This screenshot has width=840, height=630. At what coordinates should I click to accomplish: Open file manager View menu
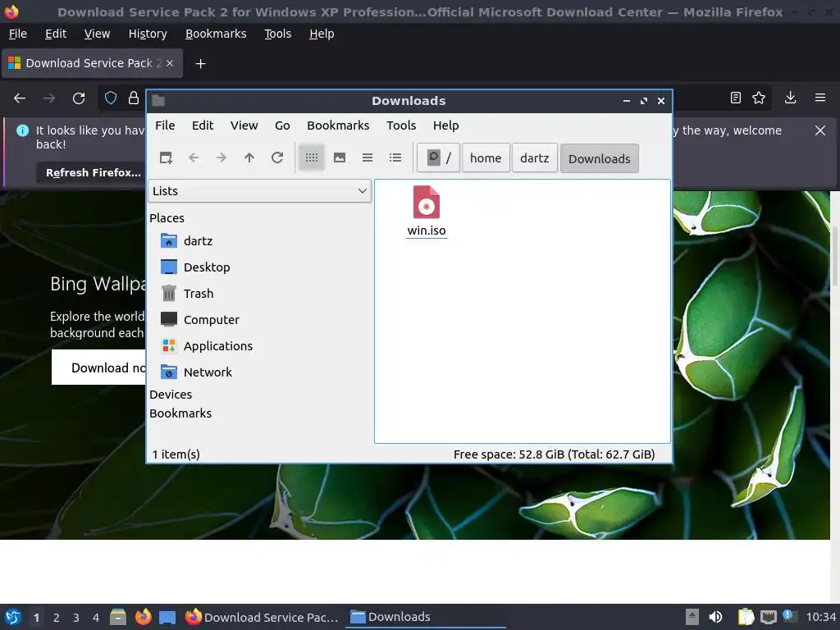click(244, 126)
